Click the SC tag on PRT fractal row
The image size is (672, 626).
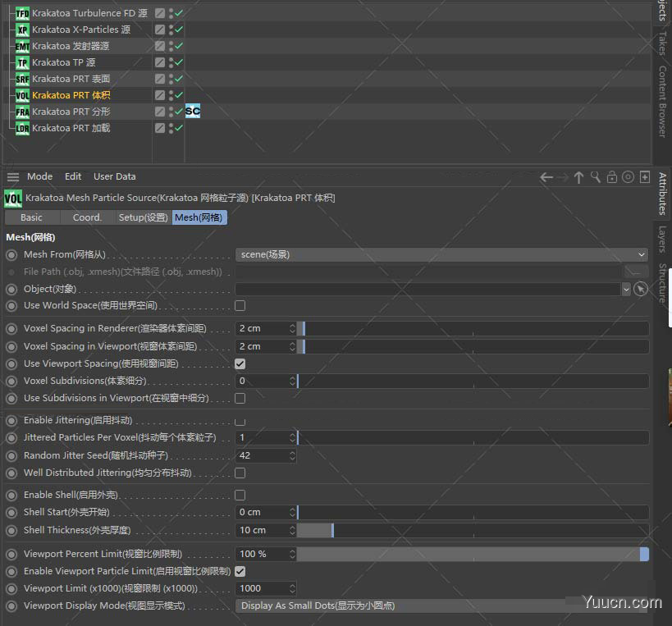click(x=193, y=112)
